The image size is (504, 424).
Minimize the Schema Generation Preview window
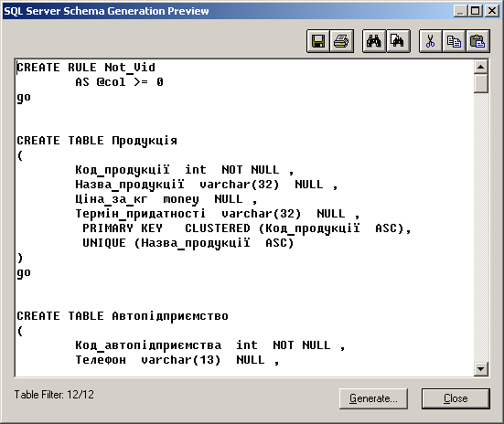(461, 11)
